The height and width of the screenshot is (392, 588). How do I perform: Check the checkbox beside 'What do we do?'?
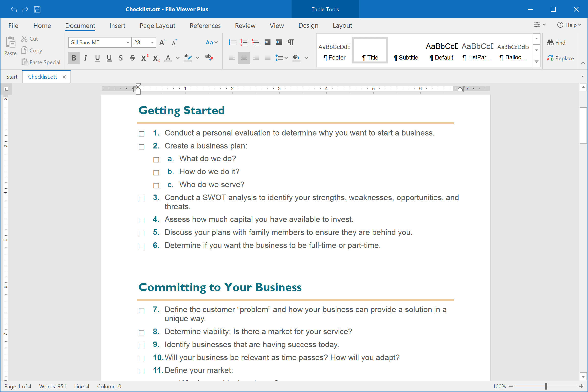(156, 159)
